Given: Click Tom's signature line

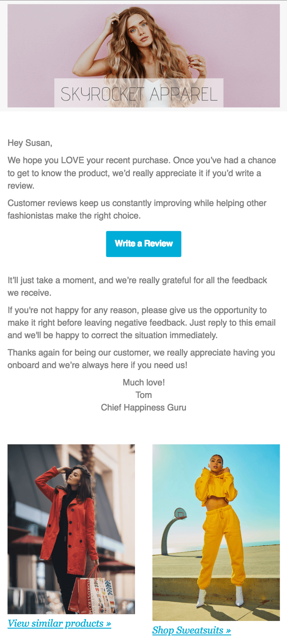Looking at the screenshot, I should pyautogui.click(x=143, y=395).
